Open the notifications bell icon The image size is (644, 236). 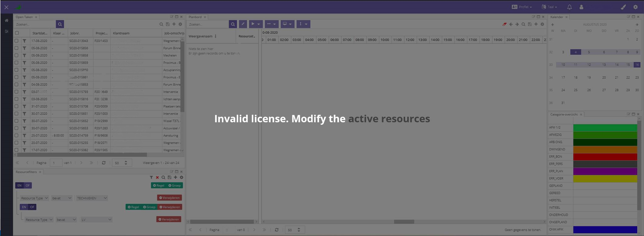pos(569,7)
